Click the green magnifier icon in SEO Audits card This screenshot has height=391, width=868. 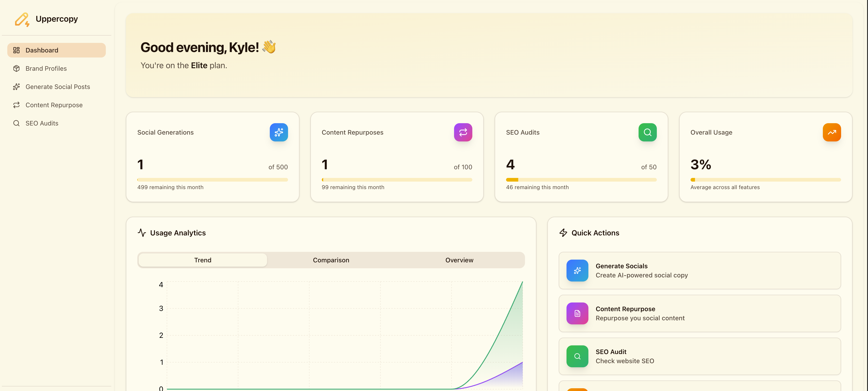647,132
